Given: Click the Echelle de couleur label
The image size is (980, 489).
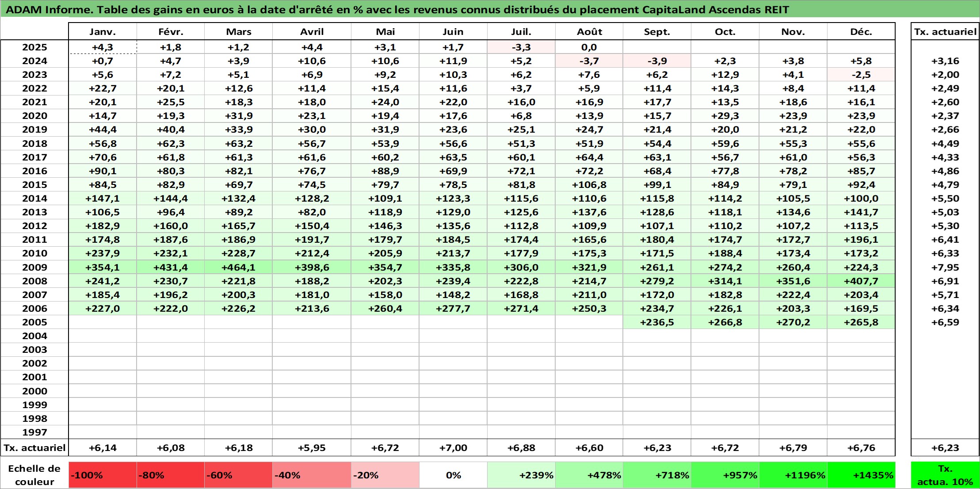Looking at the screenshot, I should coord(34,475).
